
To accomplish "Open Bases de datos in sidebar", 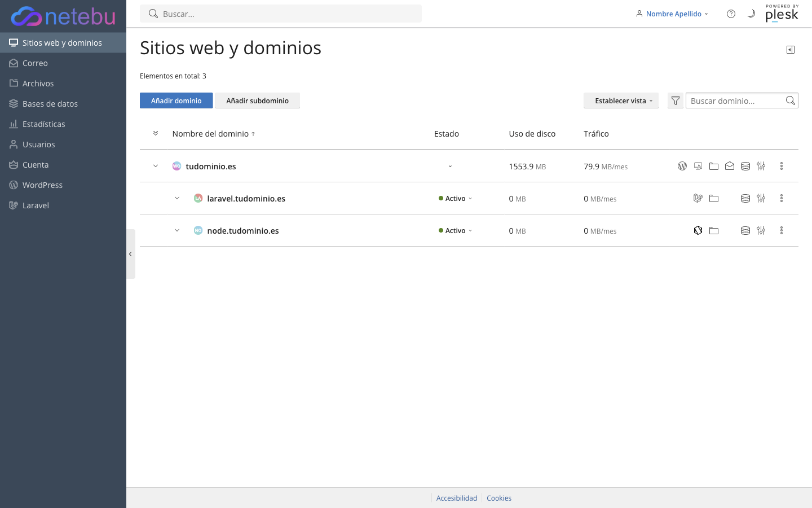I will [x=63, y=104].
